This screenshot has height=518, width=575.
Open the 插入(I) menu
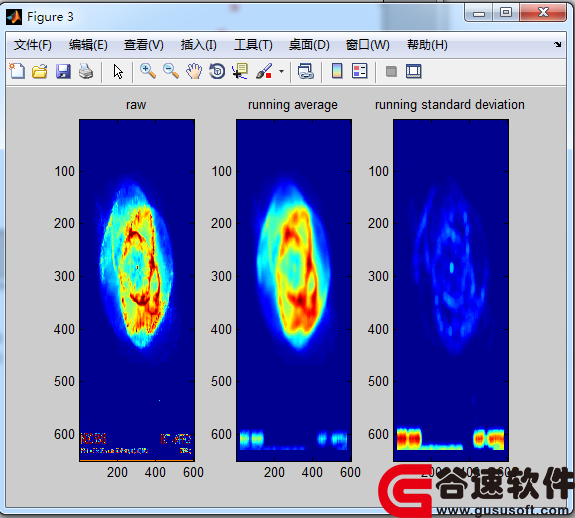(198, 45)
